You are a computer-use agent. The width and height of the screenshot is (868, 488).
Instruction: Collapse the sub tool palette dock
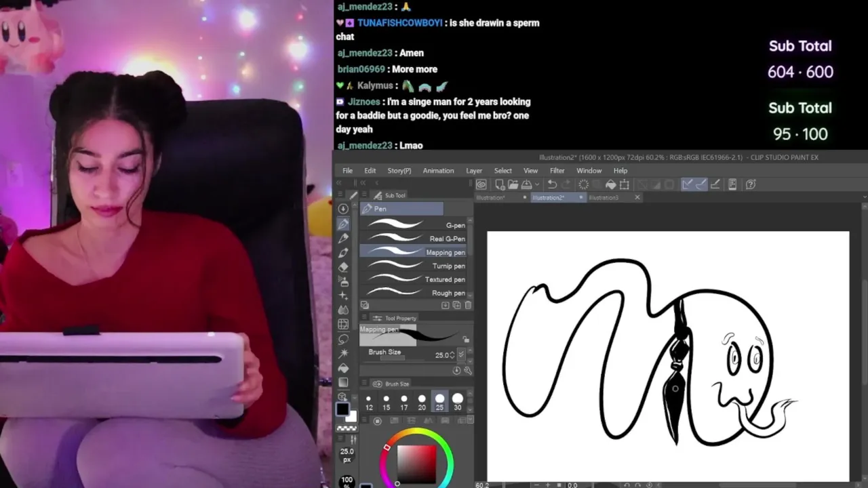[363, 183]
